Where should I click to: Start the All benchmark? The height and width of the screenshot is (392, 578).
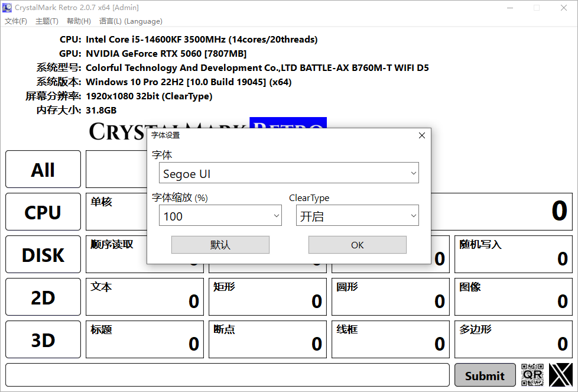pyautogui.click(x=43, y=169)
